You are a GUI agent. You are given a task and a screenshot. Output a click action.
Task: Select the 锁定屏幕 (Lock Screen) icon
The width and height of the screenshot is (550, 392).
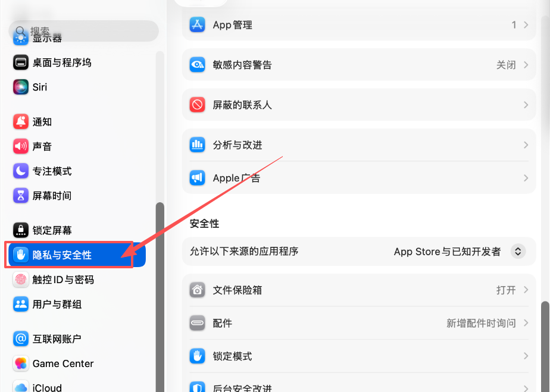coord(21,230)
